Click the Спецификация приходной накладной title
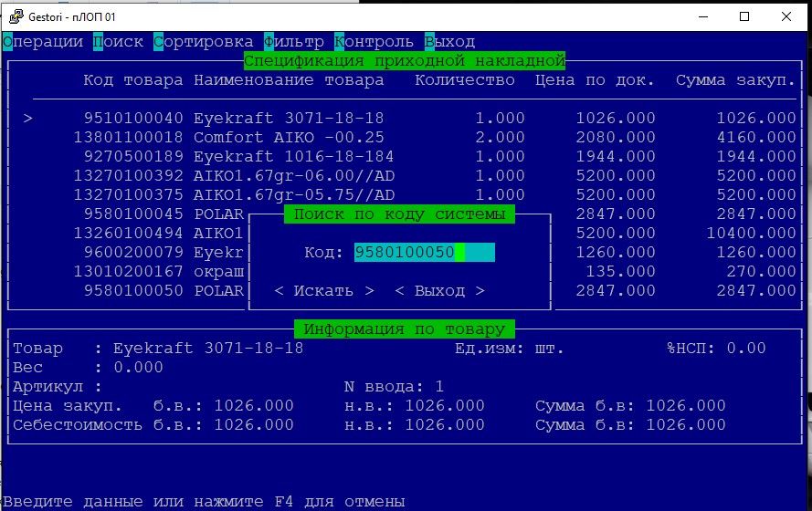This screenshot has height=511, width=812. click(405, 60)
